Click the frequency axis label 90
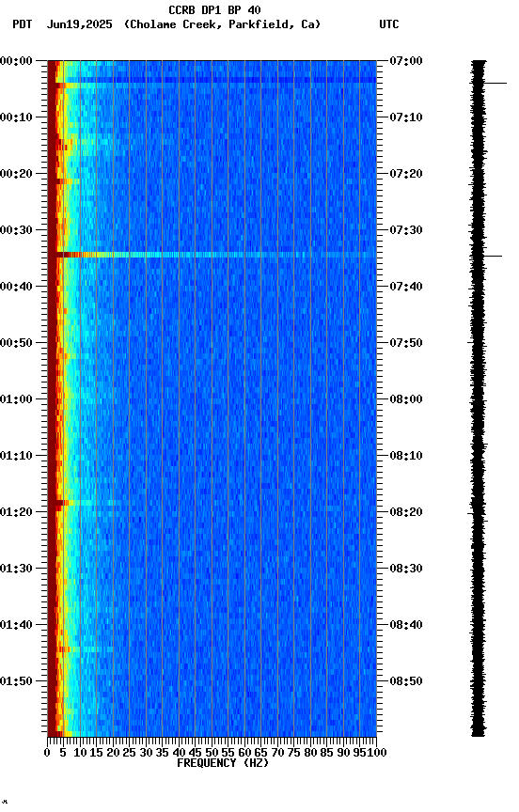This screenshot has height=812, width=519. click(x=343, y=753)
